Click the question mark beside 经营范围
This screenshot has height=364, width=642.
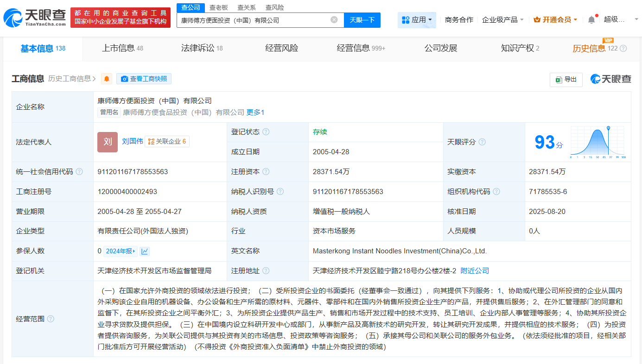point(50,319)
